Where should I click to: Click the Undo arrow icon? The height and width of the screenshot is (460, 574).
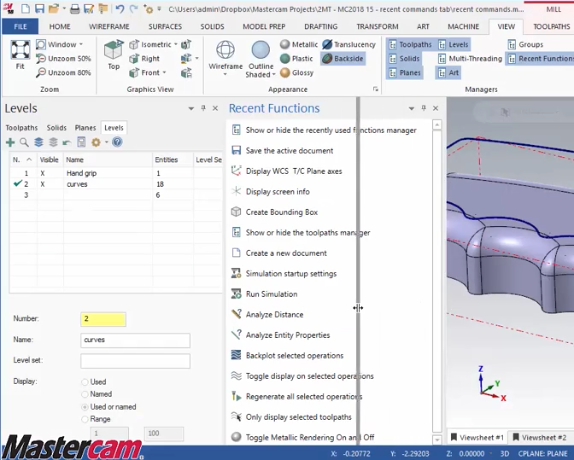point(119,8)
